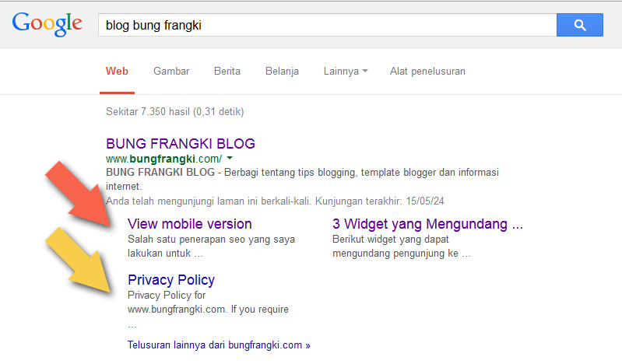This screenshot has height=364, width=622.
Task: Click the snippet Berikut widget yang dapat
Action: pyautogui.click(x=402, y=247)
